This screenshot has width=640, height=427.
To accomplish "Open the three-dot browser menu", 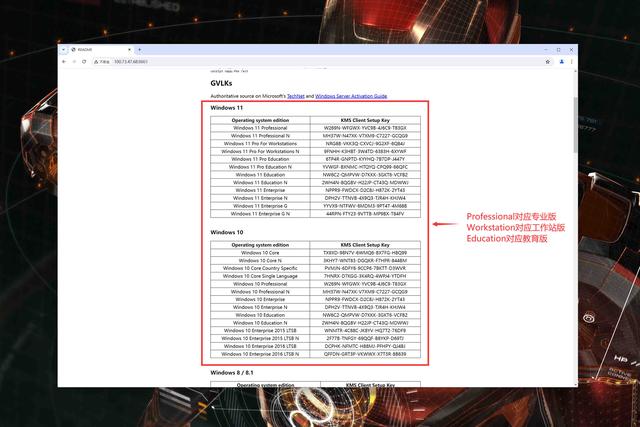I will [x=571, y=62].
